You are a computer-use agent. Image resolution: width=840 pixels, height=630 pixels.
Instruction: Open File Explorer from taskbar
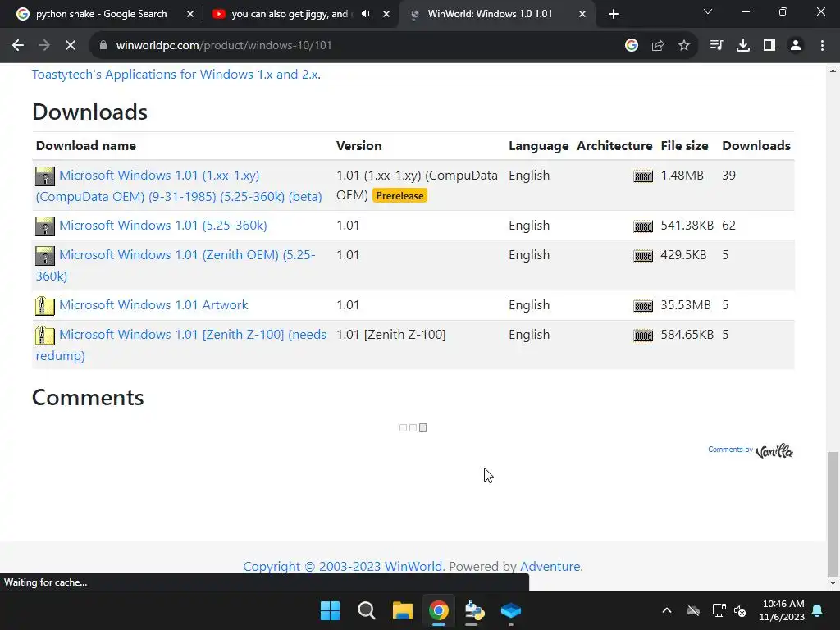coord(402,610)
